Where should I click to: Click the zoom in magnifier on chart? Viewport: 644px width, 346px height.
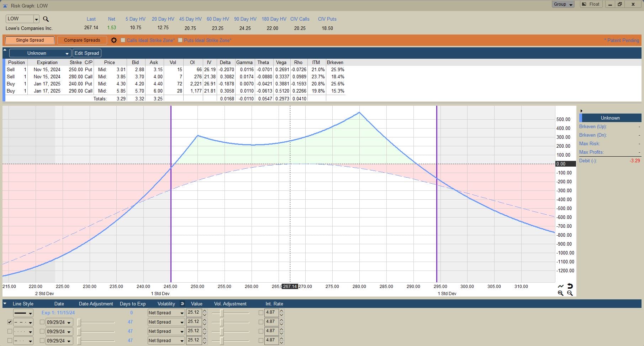(x=561, y=293)
